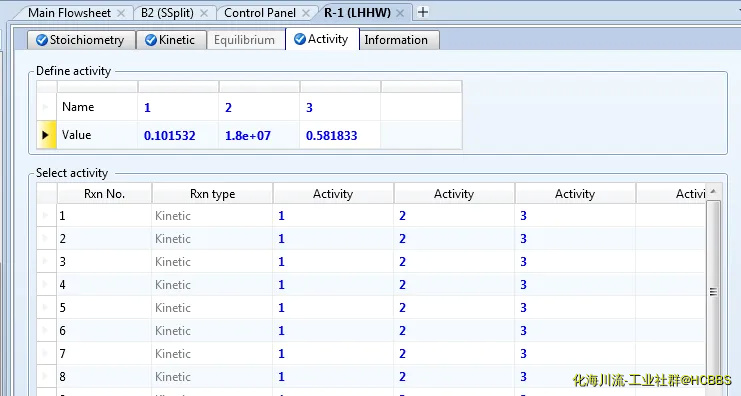Screen dimensions: 741x396
Task: Click the Stoichiometry completed checkmark icon
Action: click(x=42, y=40)
